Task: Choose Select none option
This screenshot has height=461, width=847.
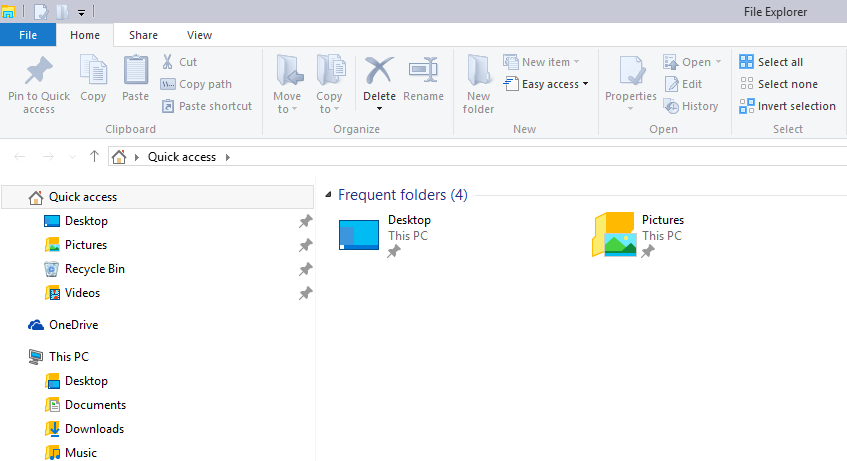Action: click(x=747, y=84)
